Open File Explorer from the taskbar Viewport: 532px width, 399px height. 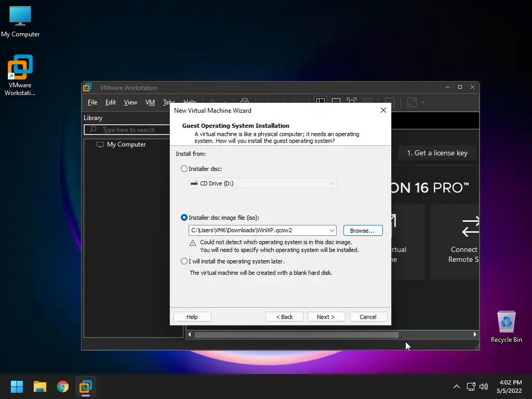click(x=39, y=387)
